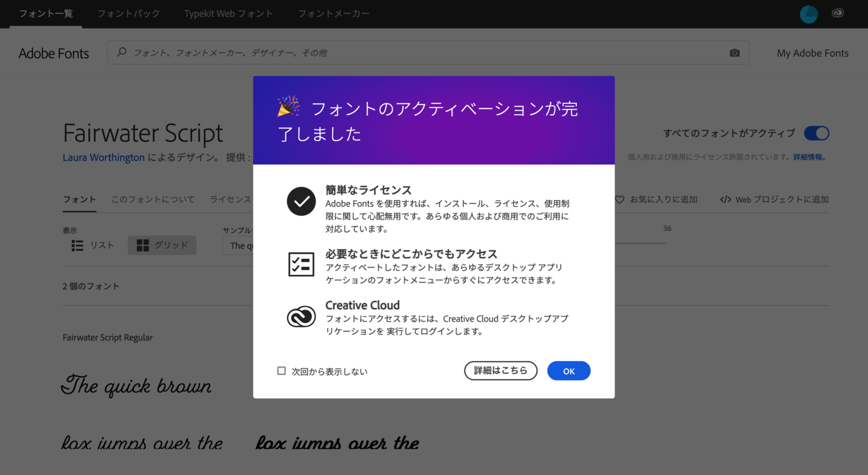Open the このフォントについて tab
The height and width of the screenshot is (475, 868).
click(153, 199)
